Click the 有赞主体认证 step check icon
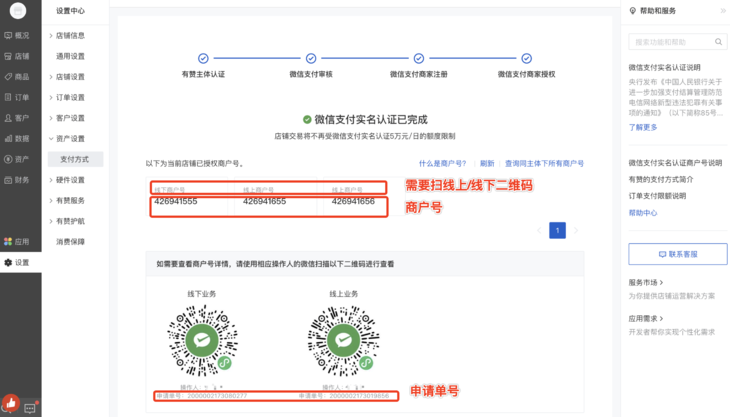Viewport: 730px width, 417px height. pos(203,58)
